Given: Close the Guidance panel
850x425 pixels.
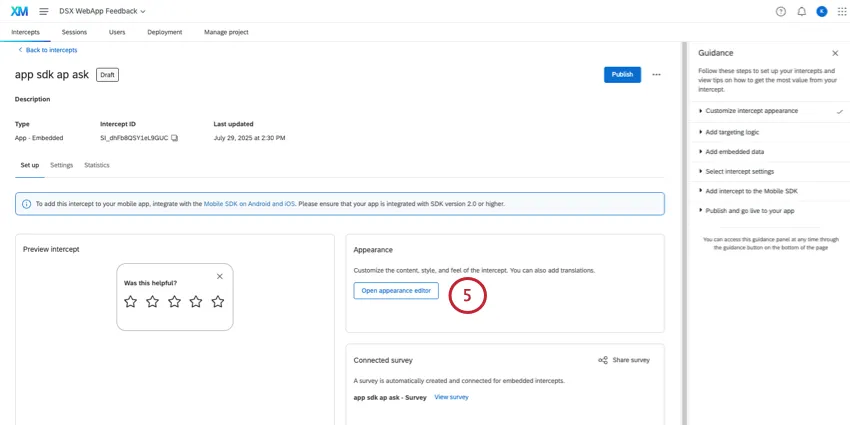Looking at the screenshot, I should coord(835,53).
